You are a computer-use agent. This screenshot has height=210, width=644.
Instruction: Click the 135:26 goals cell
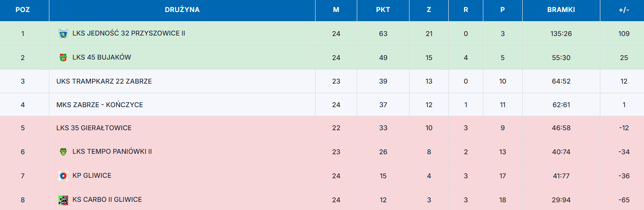[561, 34]
